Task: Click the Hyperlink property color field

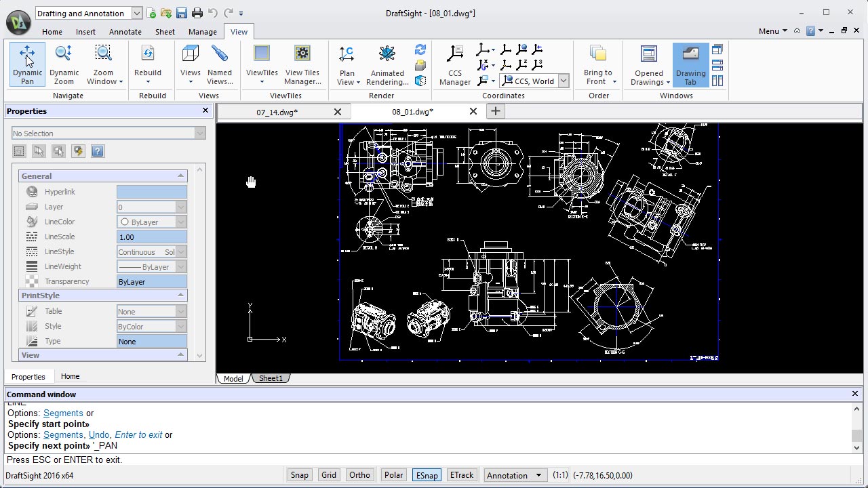Action: [x=151, y=192]
